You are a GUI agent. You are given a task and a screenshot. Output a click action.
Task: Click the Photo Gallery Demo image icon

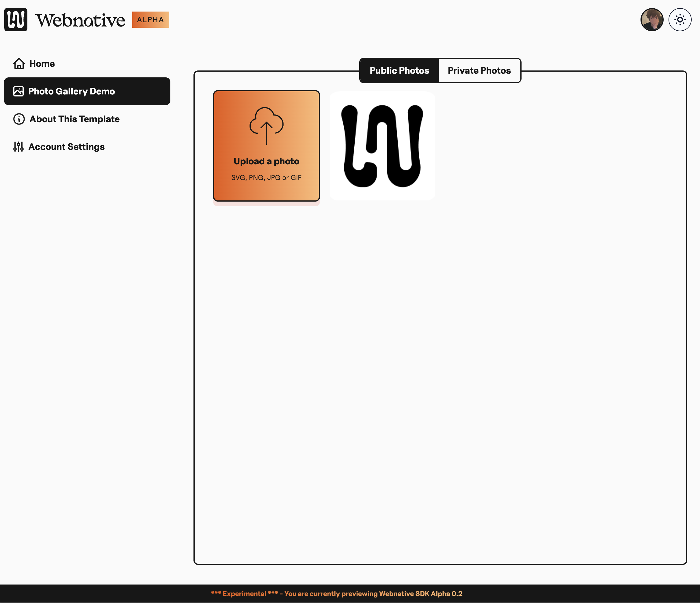point(19,91)
